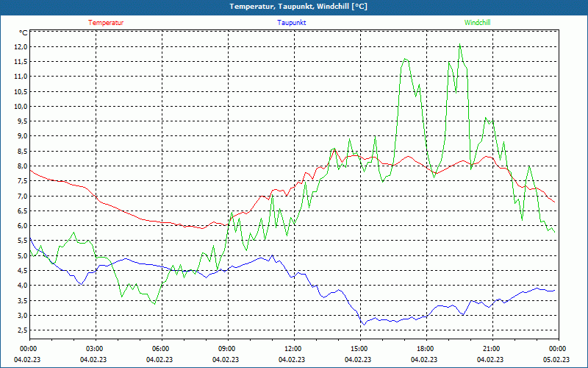This screenshot has height=368, width=588.
Task: Click the 11,5 y-axis value
Action: pos(21,62)
